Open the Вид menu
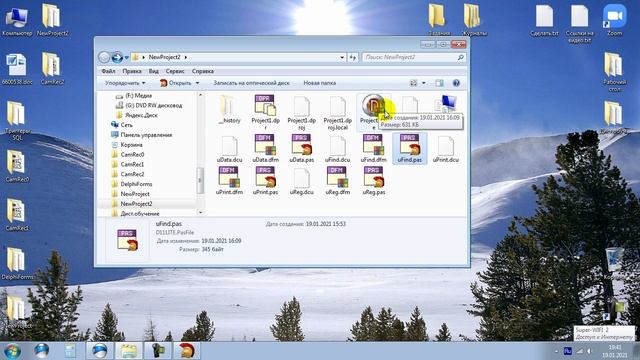The width and height of the screenshot is (640, 360). 153,71
